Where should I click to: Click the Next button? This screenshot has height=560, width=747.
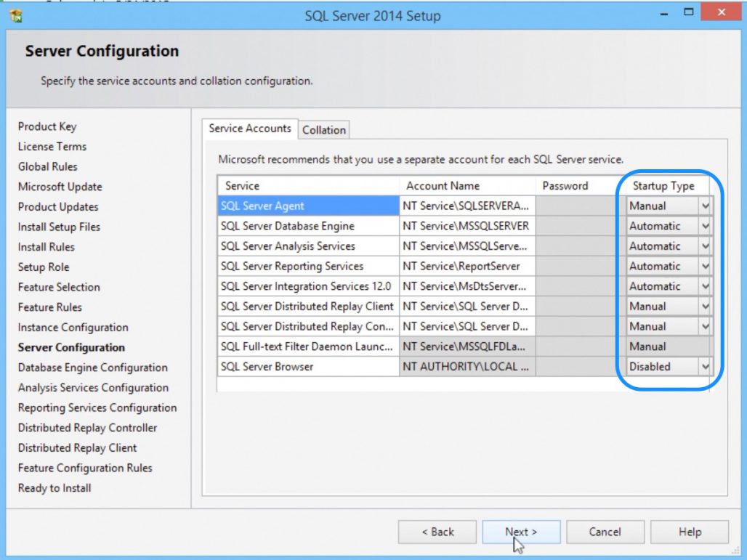(520, 532)
